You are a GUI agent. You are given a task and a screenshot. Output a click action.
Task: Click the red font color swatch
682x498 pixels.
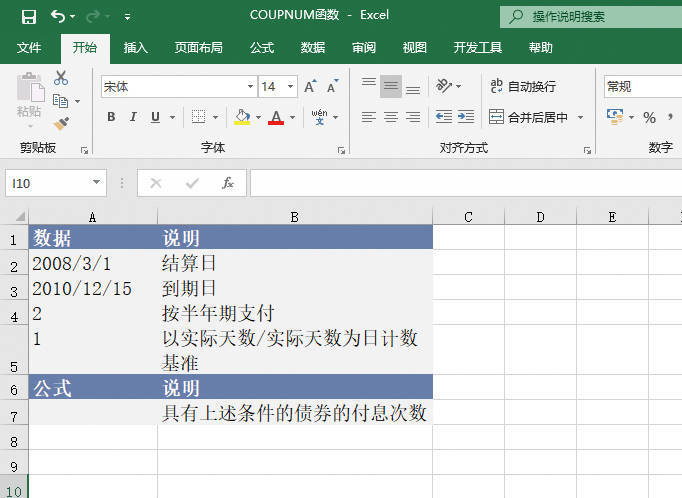point(275,117)
